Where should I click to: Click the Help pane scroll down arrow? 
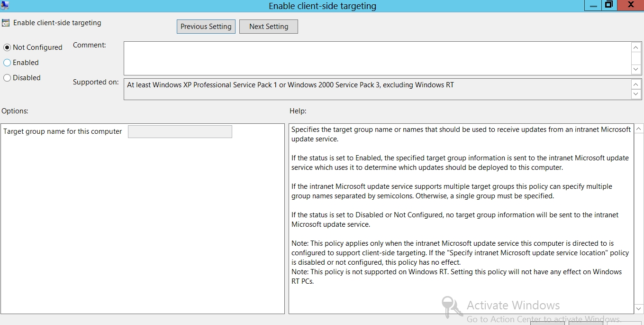(x=639, y=309)
